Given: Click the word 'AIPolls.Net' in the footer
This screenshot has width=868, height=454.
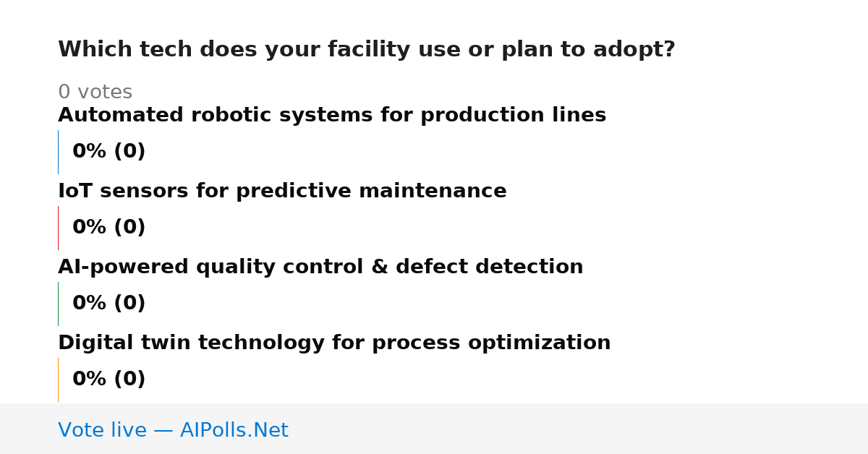Looking at the screenshot, I should [234, 431].
